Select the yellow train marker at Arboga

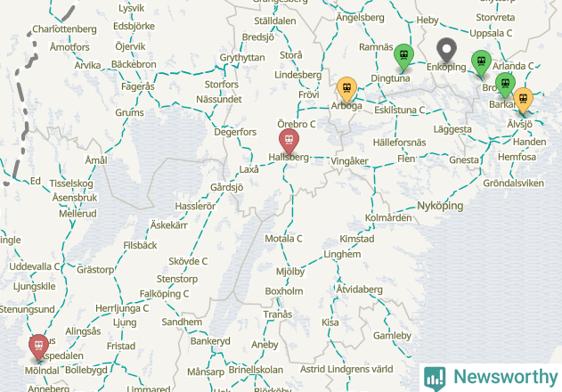click(x=347, y=88)
